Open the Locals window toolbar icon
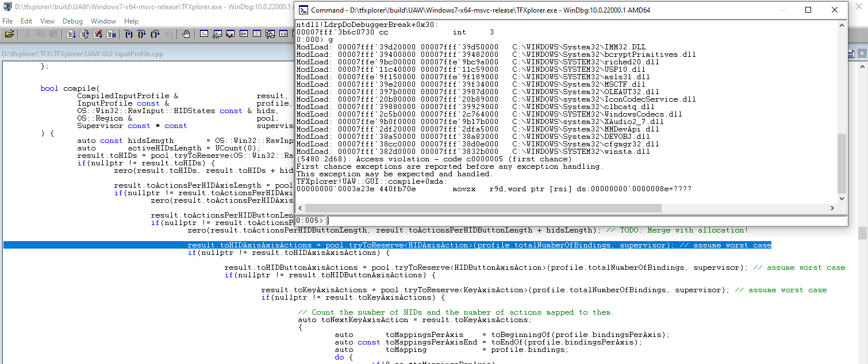This screenshot has height=364, width=868. click(x=231, y=34)
